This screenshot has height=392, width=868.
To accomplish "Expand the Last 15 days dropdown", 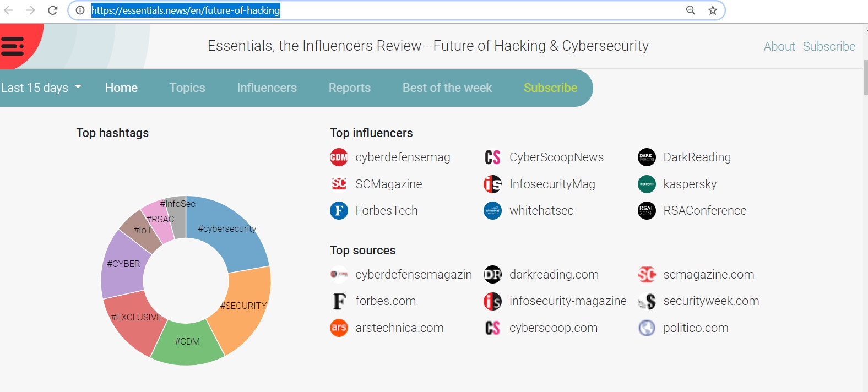I will pos(41,88).
